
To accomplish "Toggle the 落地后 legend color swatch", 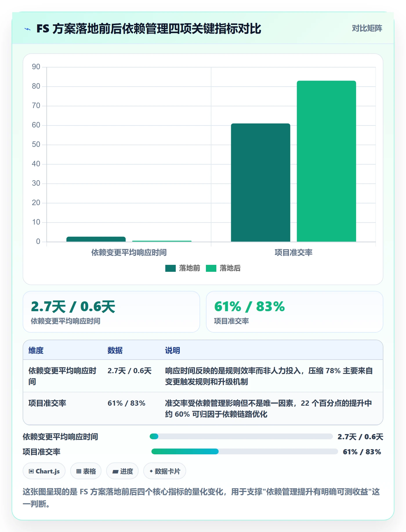I will [211, 268].
